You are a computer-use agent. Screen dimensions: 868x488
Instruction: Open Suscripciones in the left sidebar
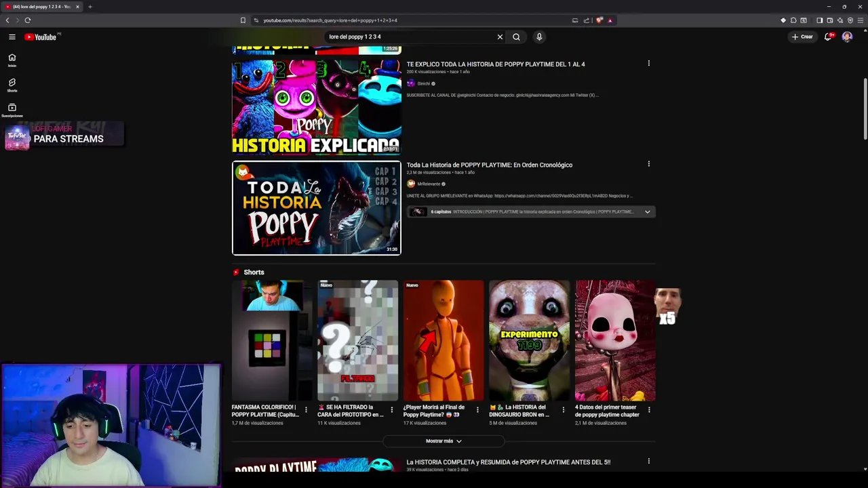12,110
